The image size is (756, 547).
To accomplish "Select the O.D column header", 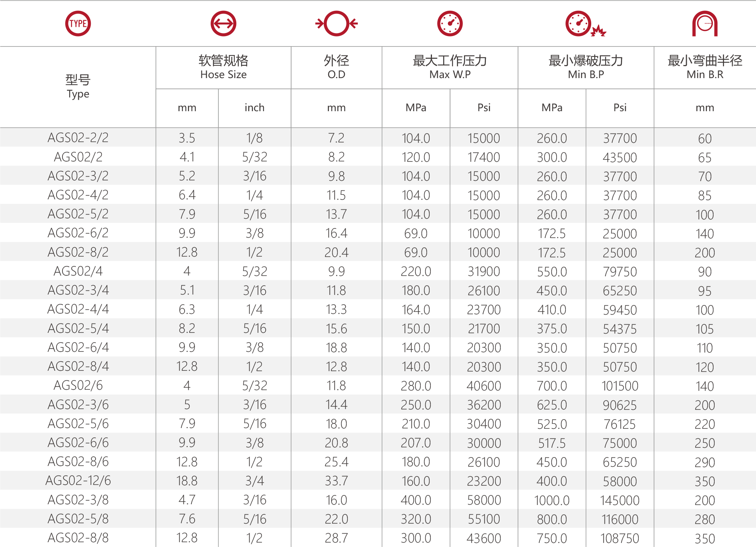I will click(x=336, y=67).
